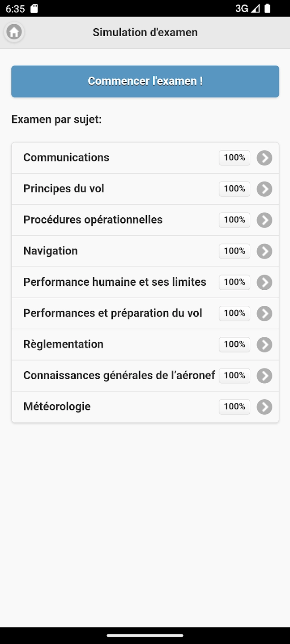
Task: Tap the chevron beside Principes du vol
Action: [264, 189]
